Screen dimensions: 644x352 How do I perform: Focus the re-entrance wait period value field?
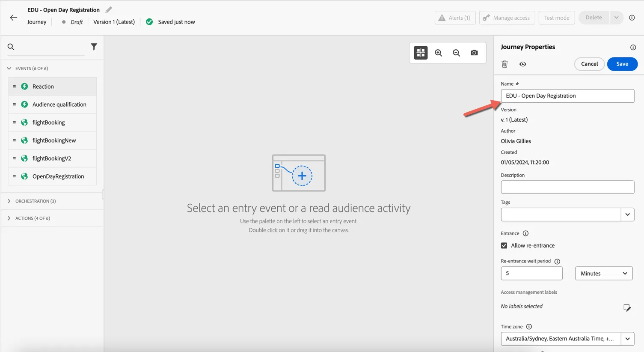[x=531, y=273]
